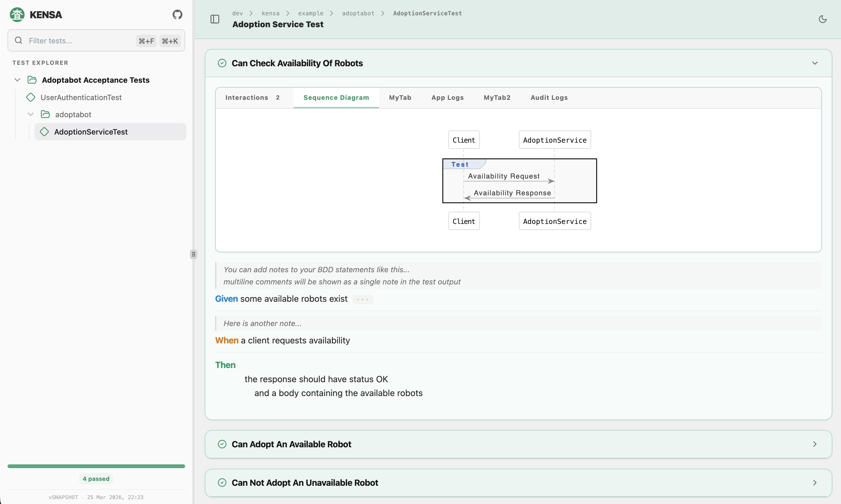This screenshot has height=504, width=841.
Task: Select the UserAuthenticationTest diamond icon
Action: [31, 97]
